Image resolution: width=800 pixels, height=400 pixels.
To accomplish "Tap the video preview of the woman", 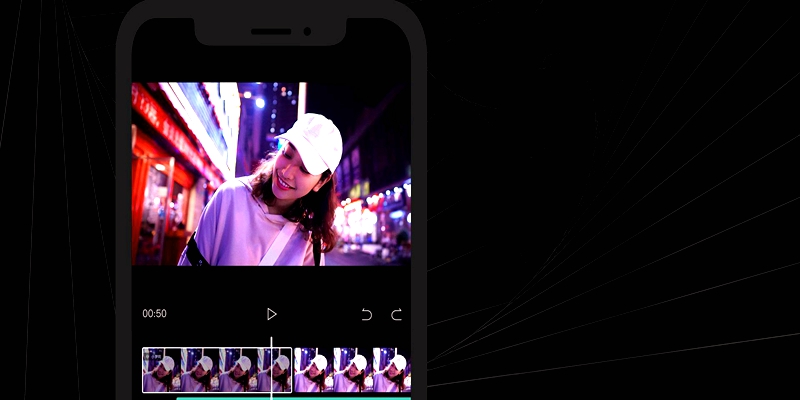I will [x=270, y=174].
